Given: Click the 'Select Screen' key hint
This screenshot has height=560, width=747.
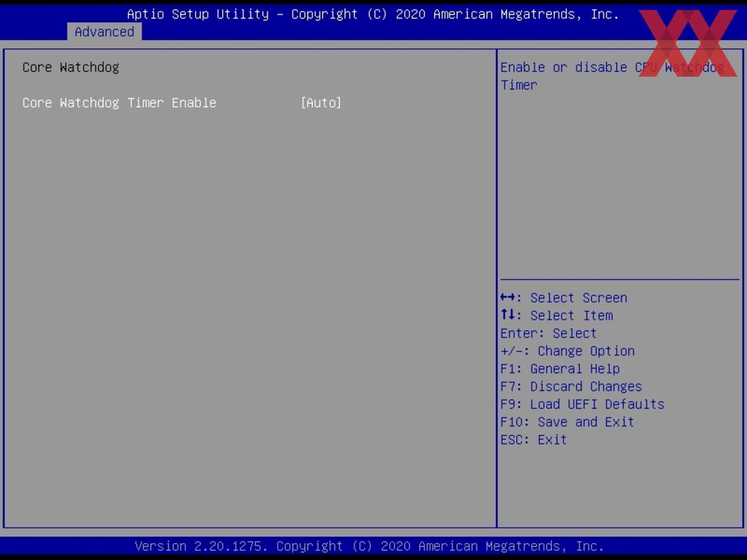Looking at the screenshot, I should pos(564,298).
